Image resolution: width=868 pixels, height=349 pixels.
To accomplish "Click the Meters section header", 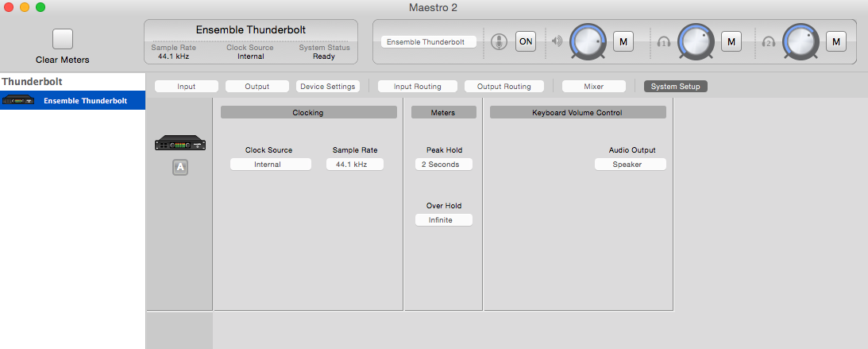I will pyautogui.click(x=443, y=112).
